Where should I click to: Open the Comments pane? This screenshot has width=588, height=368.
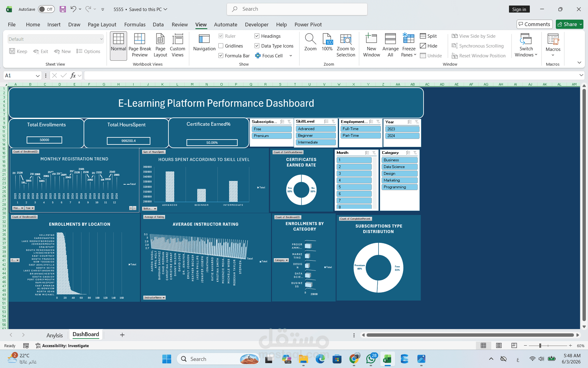pos(534,24)
